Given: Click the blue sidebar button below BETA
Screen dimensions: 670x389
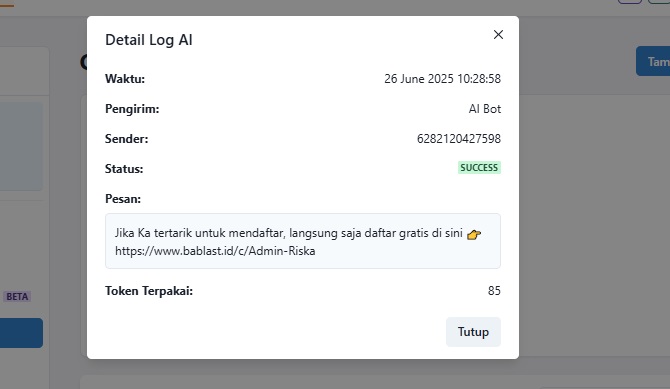Looking at the screenshot, I should (21, 333).
